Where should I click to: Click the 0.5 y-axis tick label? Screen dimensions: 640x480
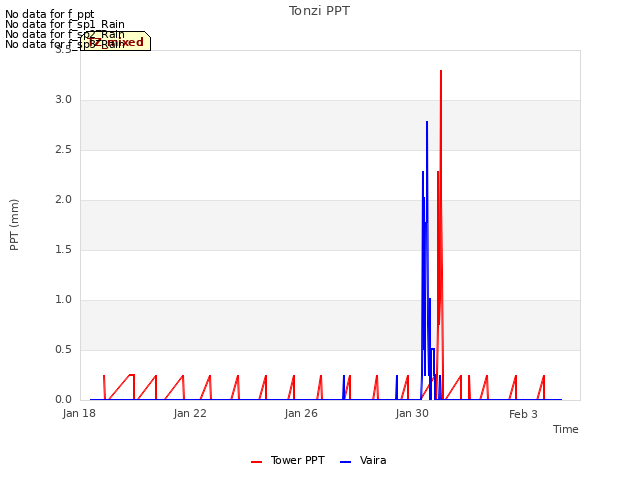63,350
